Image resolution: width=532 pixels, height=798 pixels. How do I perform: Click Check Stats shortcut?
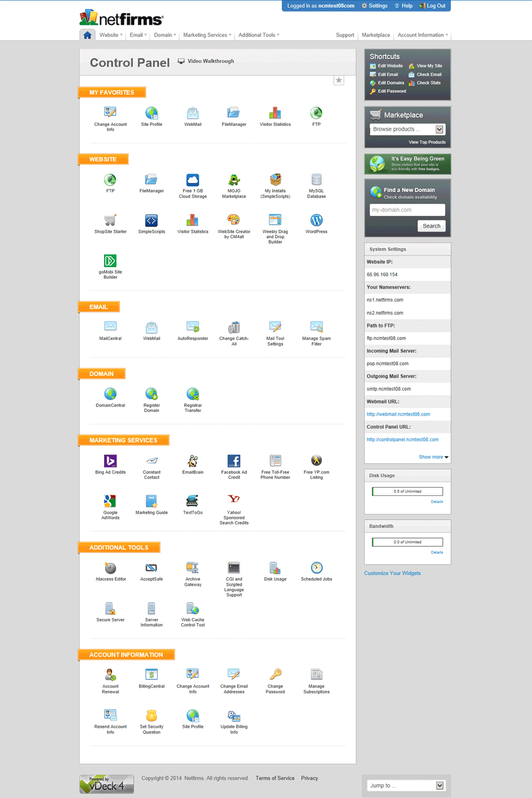point(424,83)
